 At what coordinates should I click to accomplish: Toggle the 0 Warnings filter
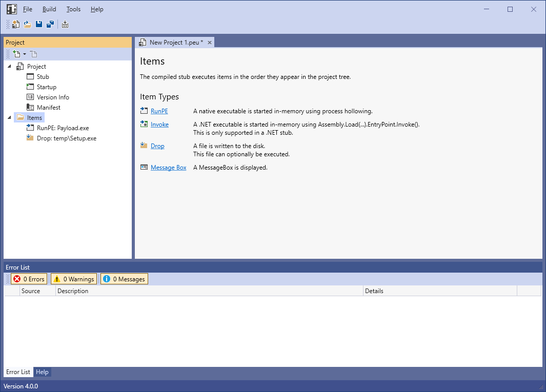[73, 279]
